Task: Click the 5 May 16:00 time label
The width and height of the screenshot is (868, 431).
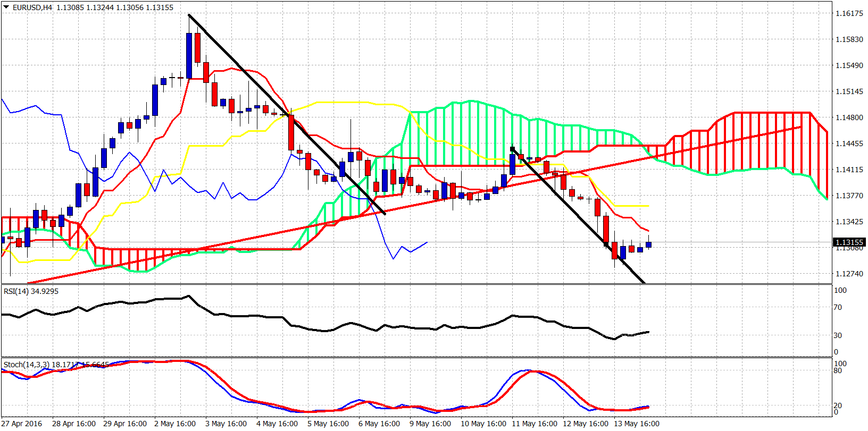Action: click(328, 424)
